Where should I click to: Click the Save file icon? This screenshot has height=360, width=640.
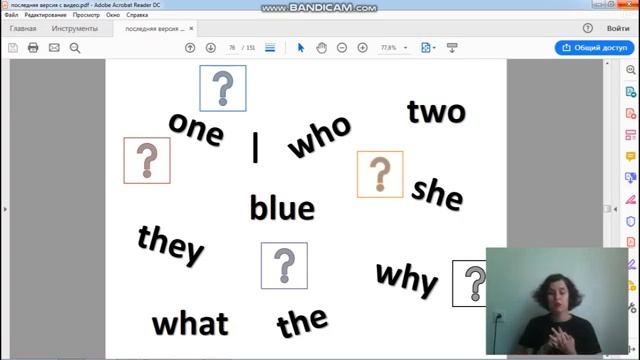coord(13,48)
